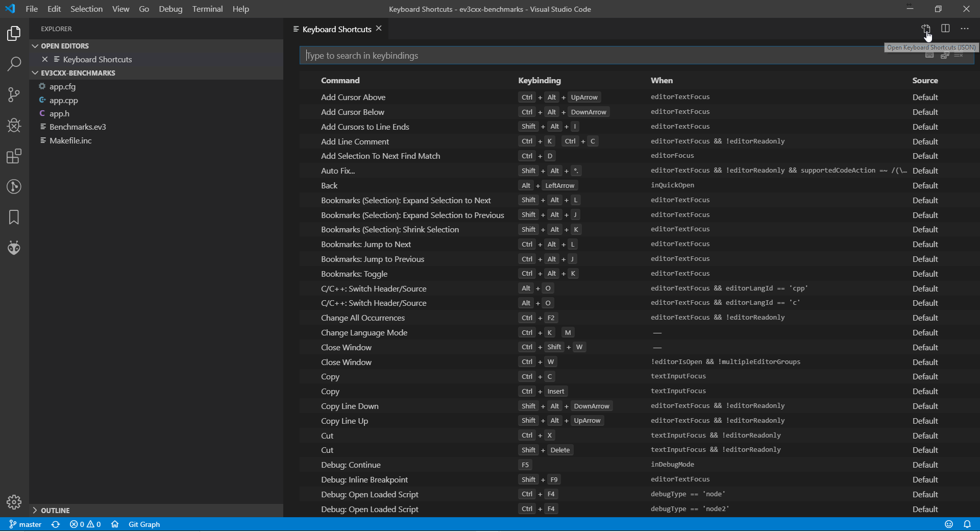Open the Go menu
Screen dimensions: 980x532
(144, 9)
